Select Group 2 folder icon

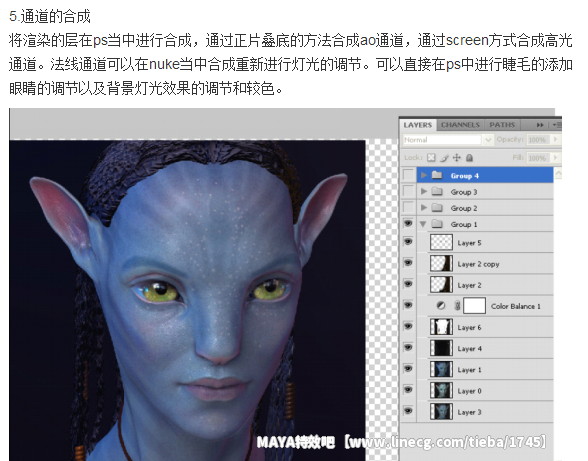click(x=437, y=207)
